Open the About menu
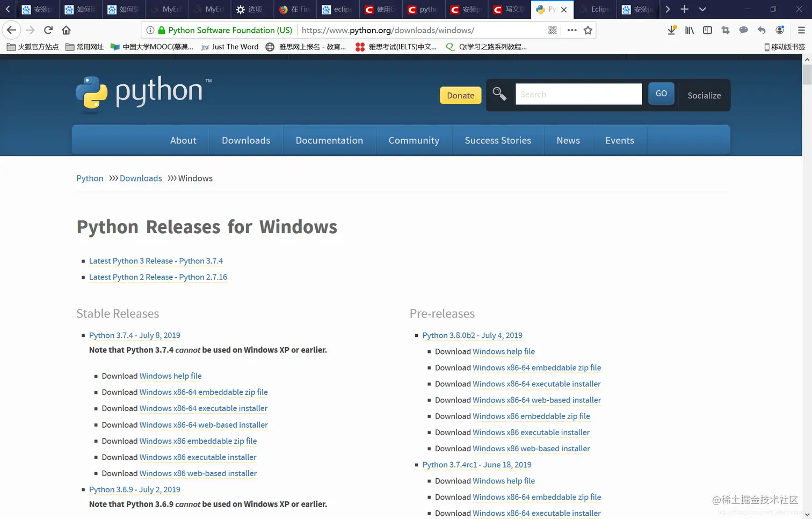812x519 pixels. pos(183,140)
